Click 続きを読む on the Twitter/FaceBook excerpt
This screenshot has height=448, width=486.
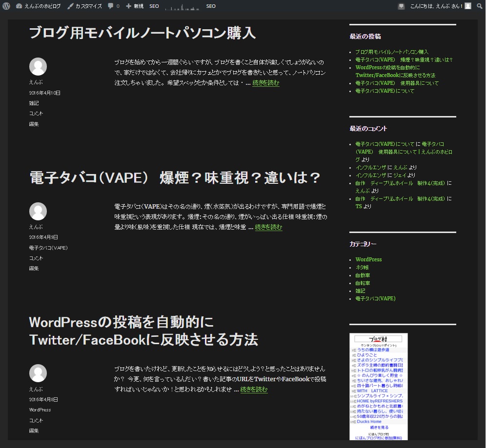[x=254, y=389]
